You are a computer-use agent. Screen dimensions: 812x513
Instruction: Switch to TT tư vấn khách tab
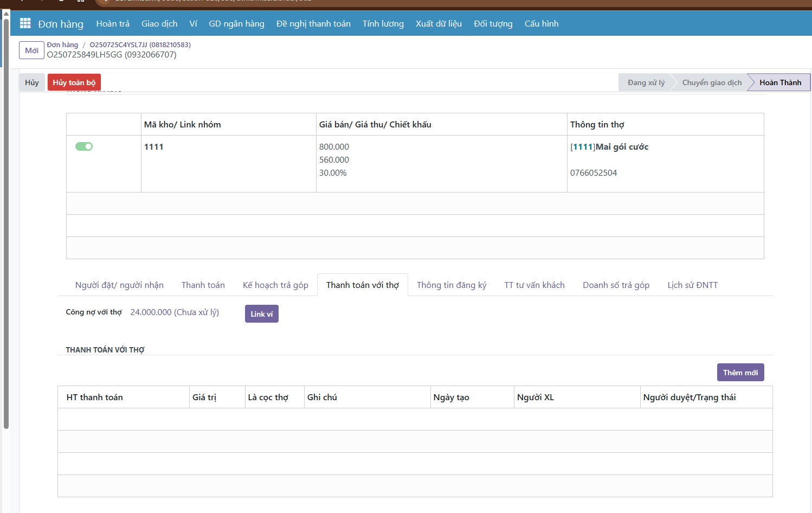coord(534,285)
